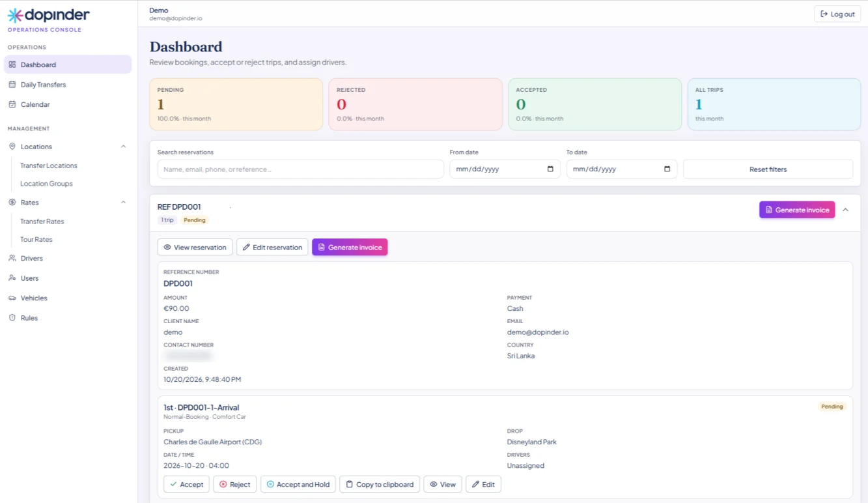868x503 pixels.
Task: Focus the Search reservations field
Action: coord(301,169)
